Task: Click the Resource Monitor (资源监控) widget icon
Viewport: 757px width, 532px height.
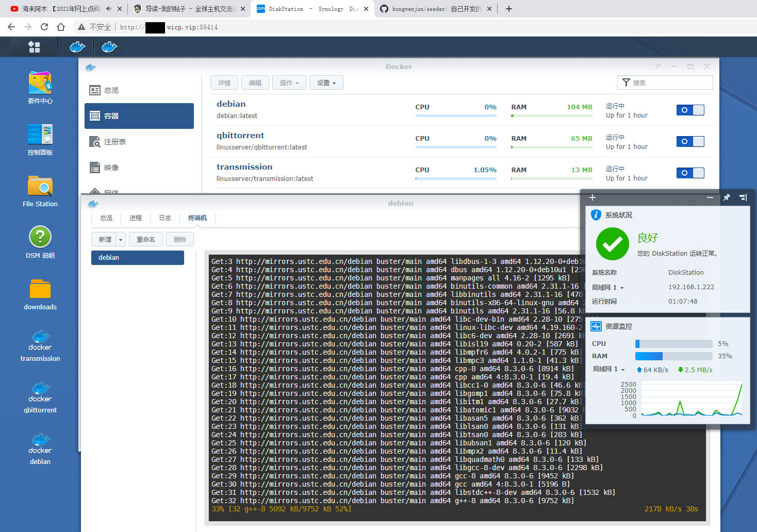Action: (596, 326)
